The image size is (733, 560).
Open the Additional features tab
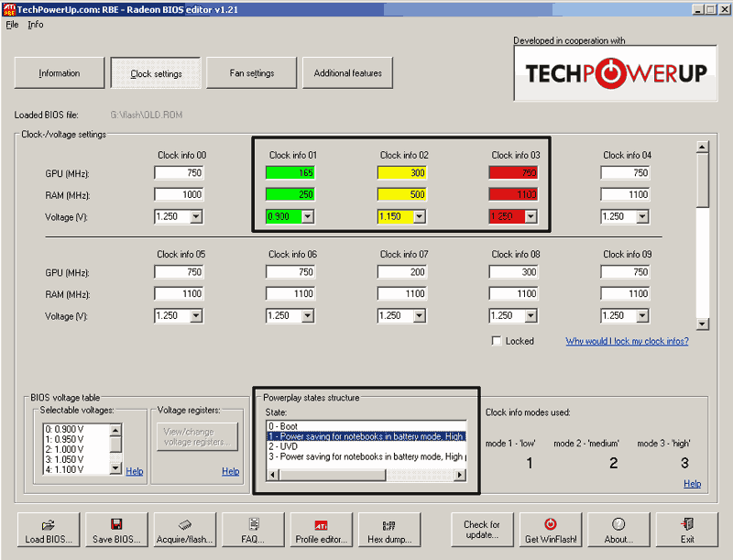(x=348, y=73)
